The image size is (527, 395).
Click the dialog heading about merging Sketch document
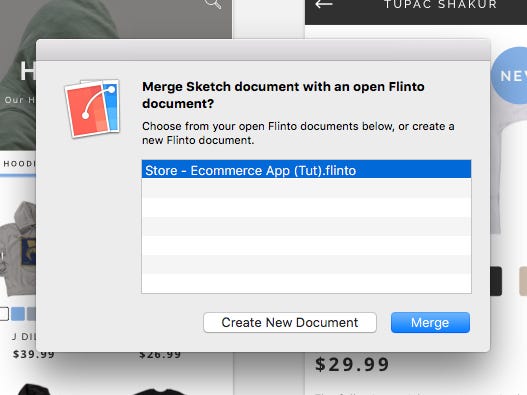click(x=283, y=95)
